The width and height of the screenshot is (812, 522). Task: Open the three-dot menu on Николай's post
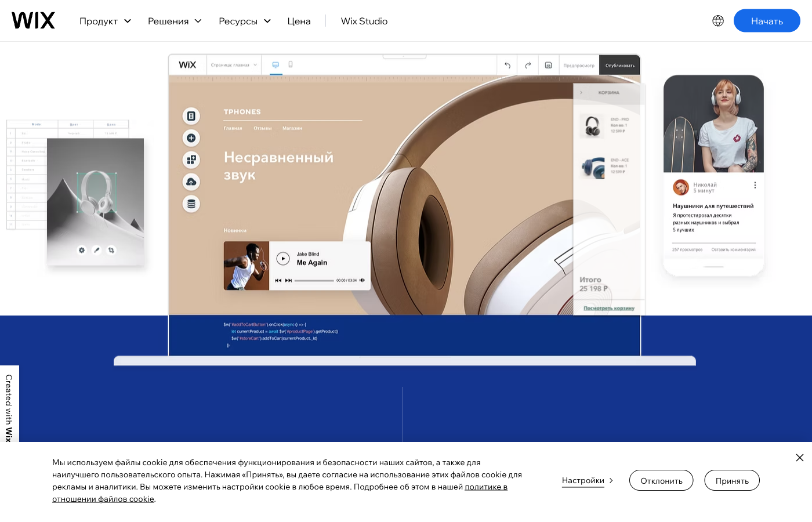755,185
